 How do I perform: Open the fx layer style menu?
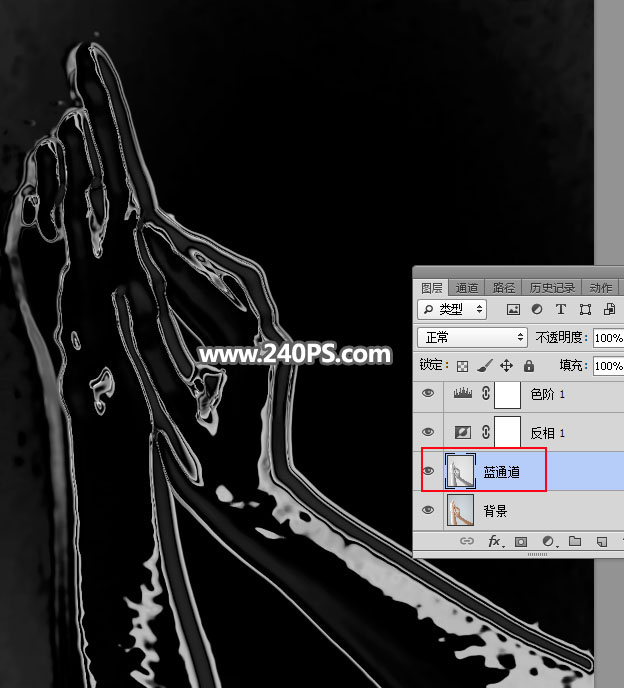coord(496,541)
